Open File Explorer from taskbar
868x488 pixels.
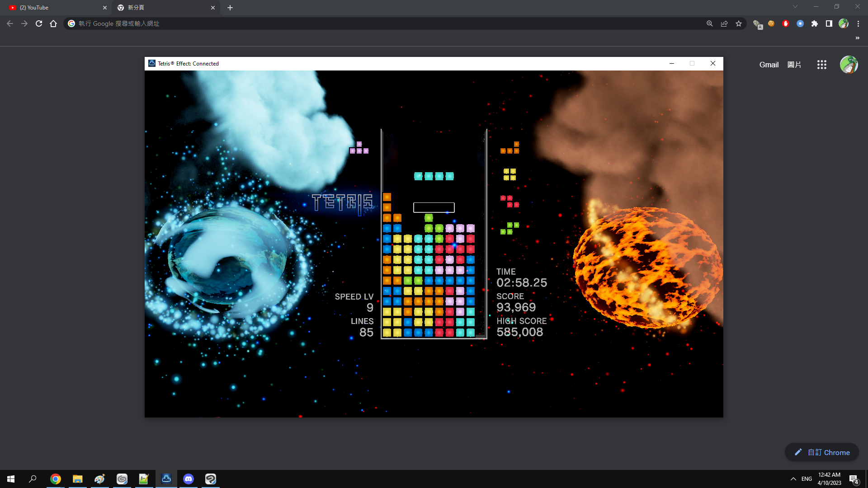pos(78,479)
